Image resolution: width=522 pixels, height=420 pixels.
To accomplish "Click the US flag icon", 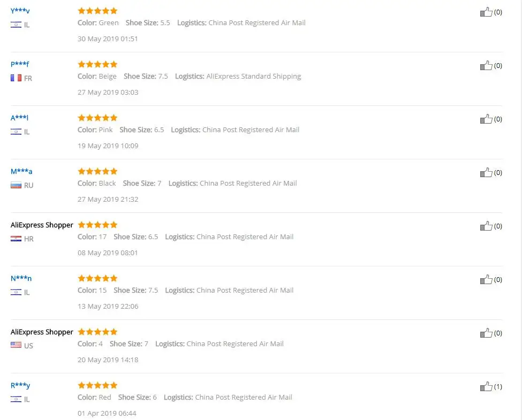I will (16, 345).
